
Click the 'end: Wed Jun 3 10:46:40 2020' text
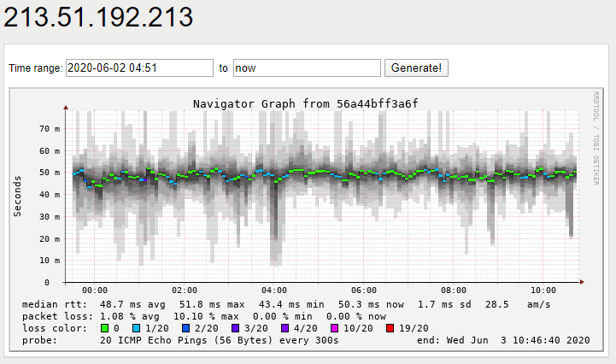pyautogui.click(x=503, y=340)
